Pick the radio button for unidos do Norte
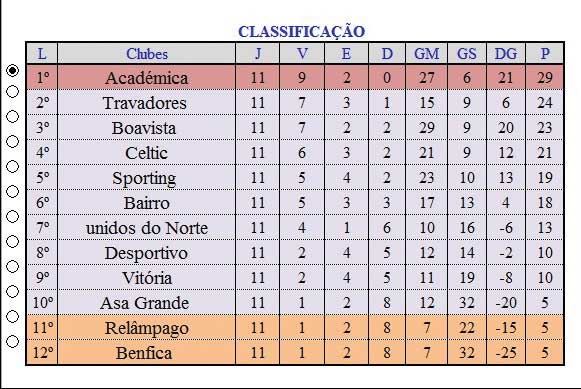Image resolution: width=581 pixels, height=389 pixels. 13,216
